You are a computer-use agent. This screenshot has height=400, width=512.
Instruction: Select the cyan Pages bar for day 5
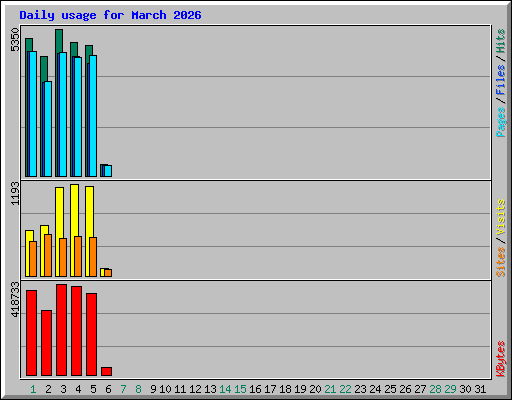pyautogui.click(x=93, y=116)
